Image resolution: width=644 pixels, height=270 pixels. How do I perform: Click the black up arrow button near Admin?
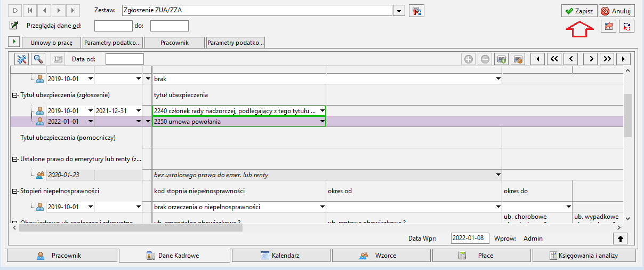click(x=621, y=239)
